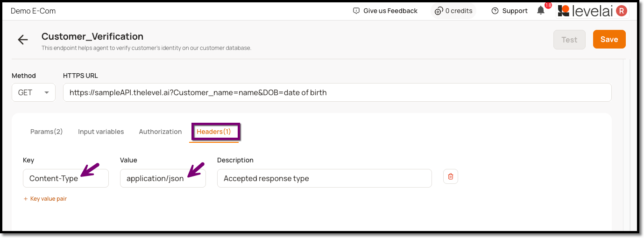Open the Authorization tab
The width and height of the screenshot is (644, 238).
click(x=160, y=132)
